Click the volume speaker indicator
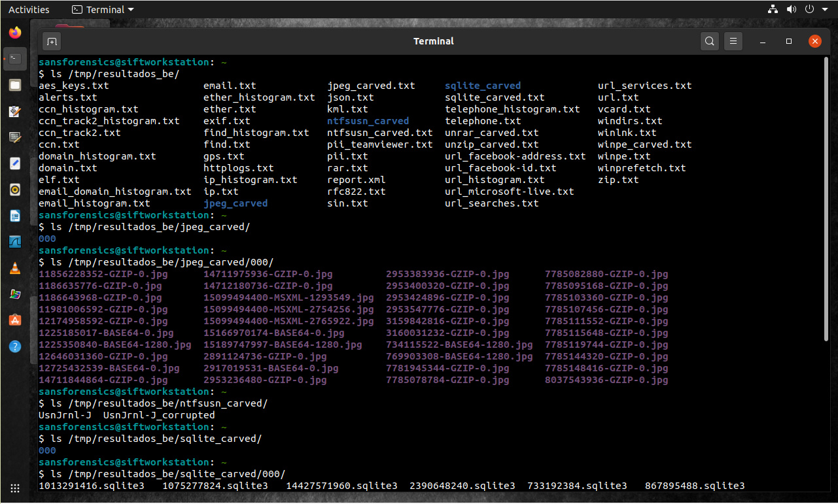838x504 pixels. (x=791, y=10)
